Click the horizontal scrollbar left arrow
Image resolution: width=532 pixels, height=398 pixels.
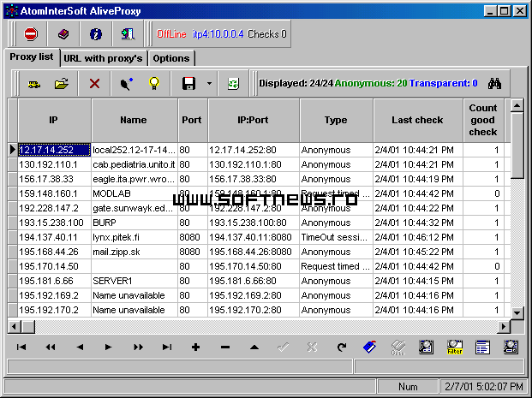(x=14, y=326)
